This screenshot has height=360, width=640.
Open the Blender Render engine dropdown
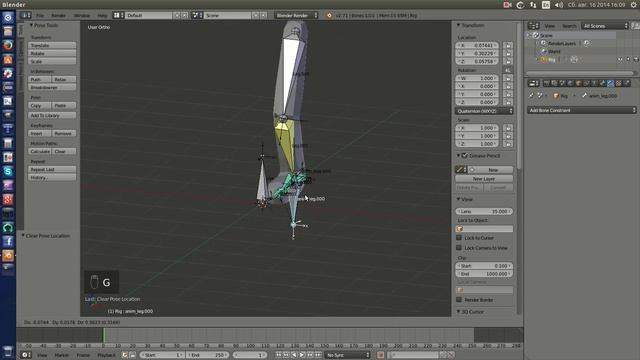pyautogui.click(x=296, y=15)
